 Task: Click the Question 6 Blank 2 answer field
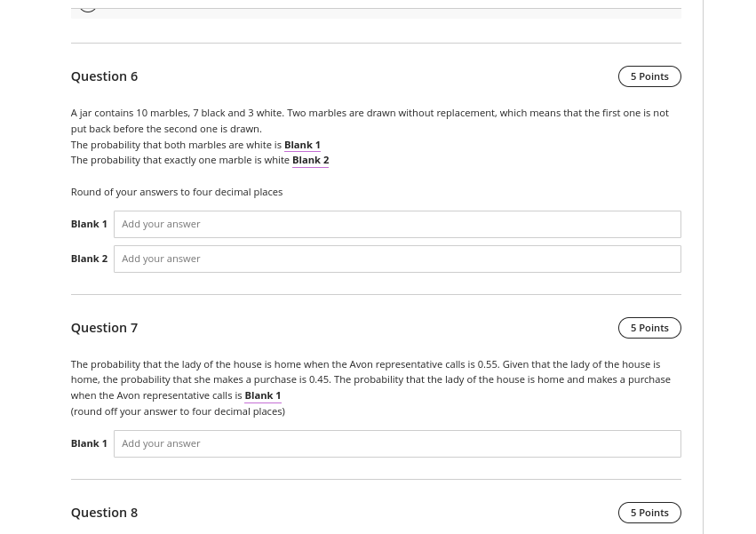pos(397,259)
